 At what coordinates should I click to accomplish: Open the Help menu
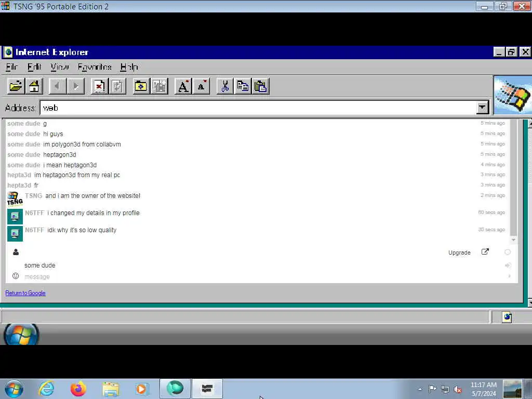(129, 67)
